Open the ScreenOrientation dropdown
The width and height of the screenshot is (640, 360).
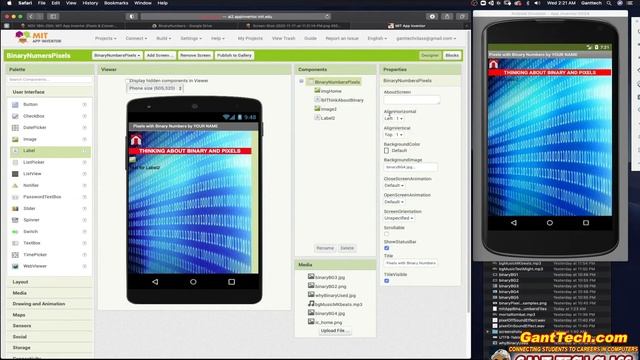399,218
